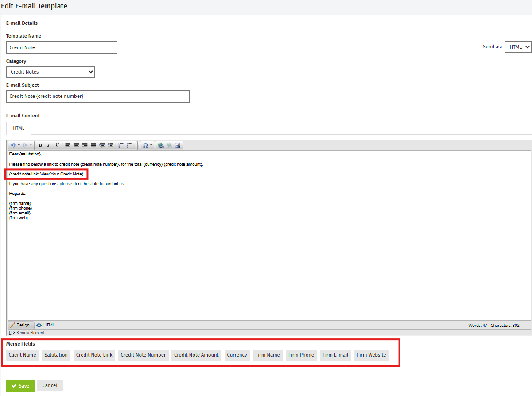Viewport: 532px width, 396px height.
Task: Open the Redo history dropdown arrow
Action: [31, 145]
